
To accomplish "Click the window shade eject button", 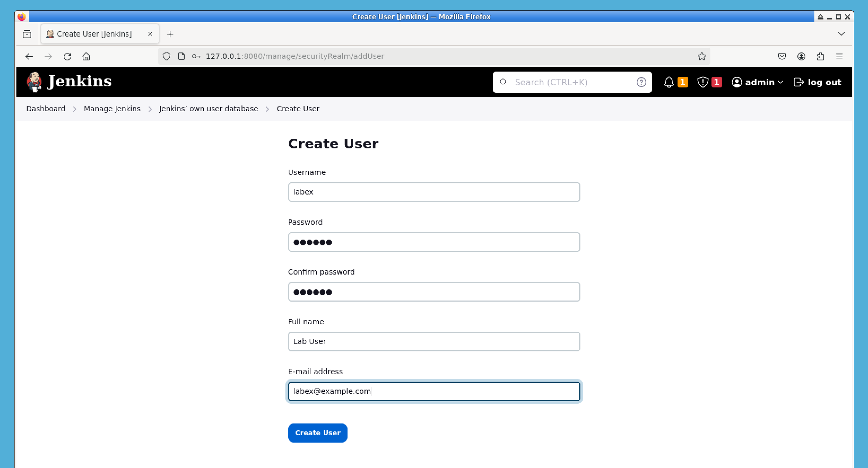I will 821,17.
